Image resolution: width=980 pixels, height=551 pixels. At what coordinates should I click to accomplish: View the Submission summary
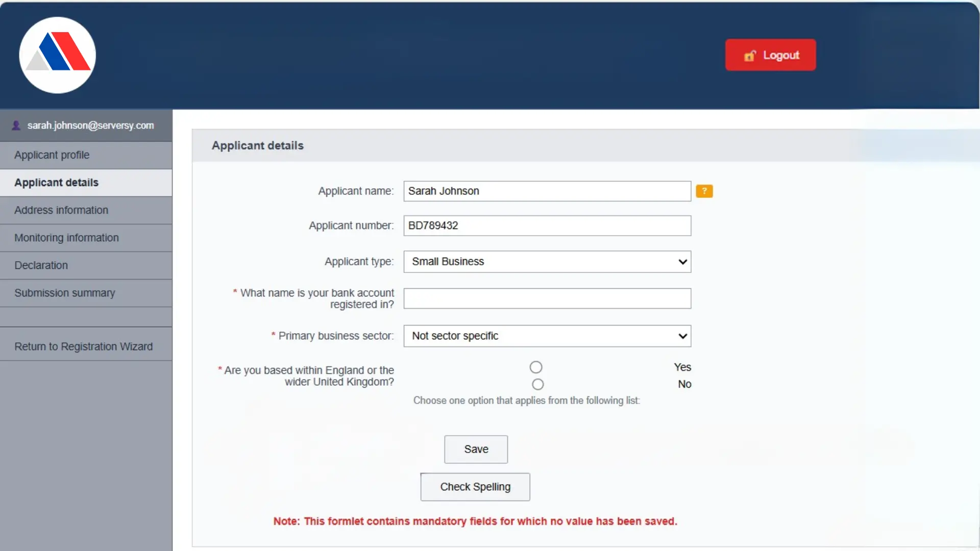tap(64, 292)
